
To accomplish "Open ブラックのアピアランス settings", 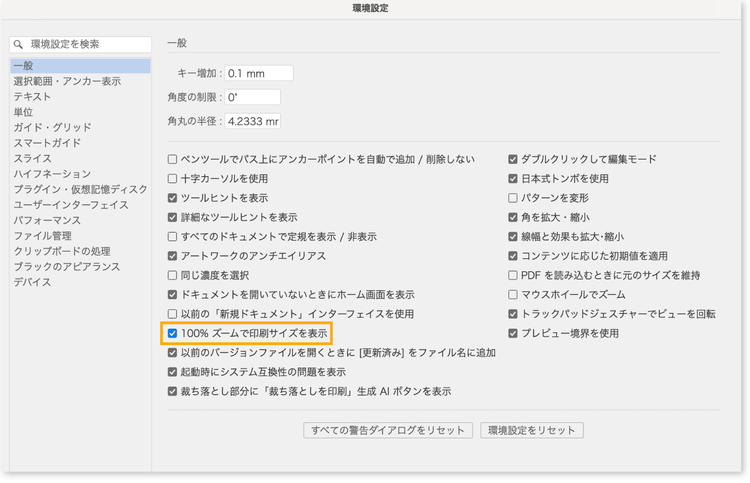I will click(x=66, y=267).
